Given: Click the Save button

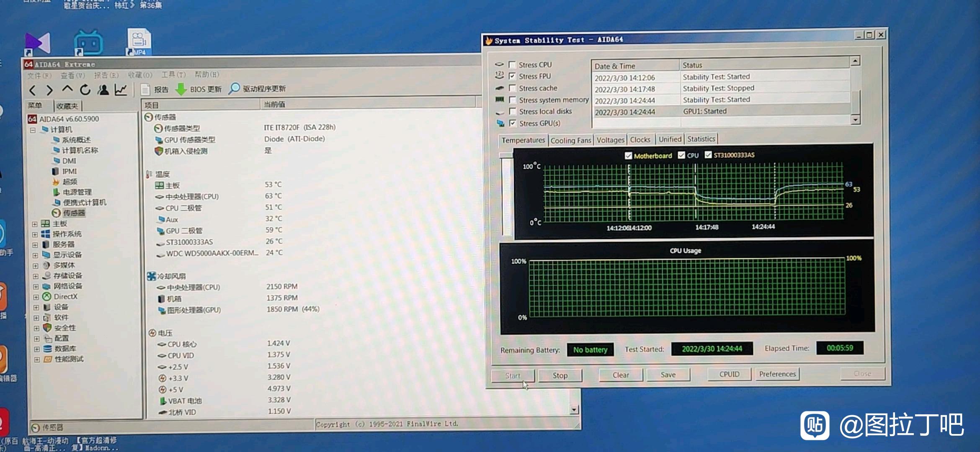Looking at the screenshot, I should (668, 375).
